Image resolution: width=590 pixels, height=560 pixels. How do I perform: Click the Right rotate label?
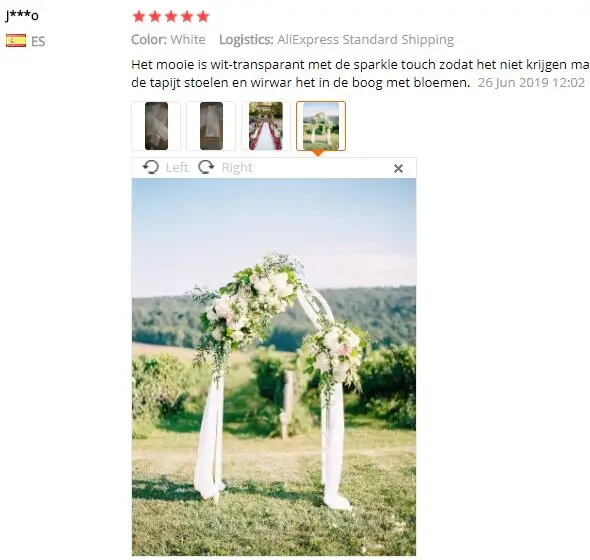pyautogui.click(x=237, y=167)
